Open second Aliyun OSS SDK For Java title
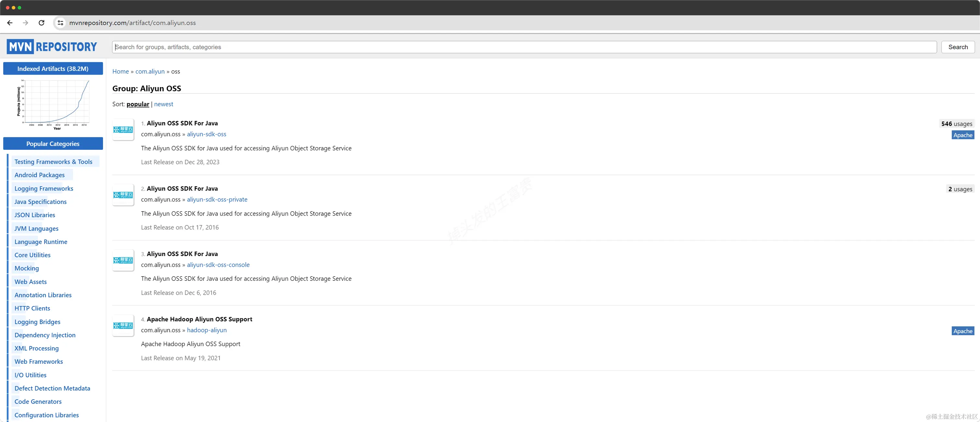Screen dimensions: 980x422 [182, 189]
